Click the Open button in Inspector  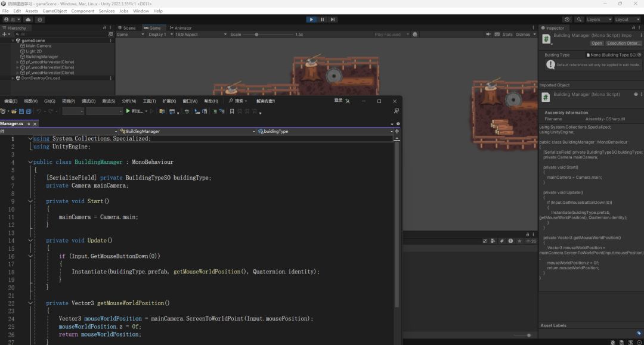tap(596, 43)
